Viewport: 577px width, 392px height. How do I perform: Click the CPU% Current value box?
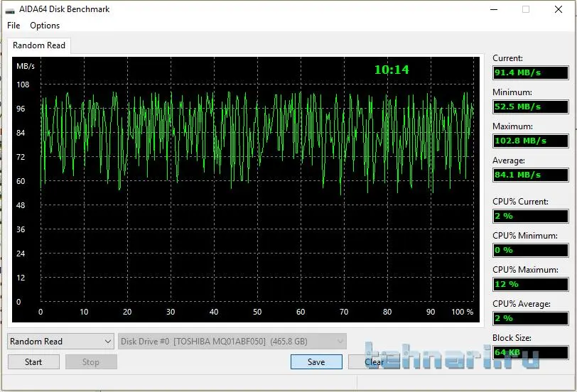point(530,217)
